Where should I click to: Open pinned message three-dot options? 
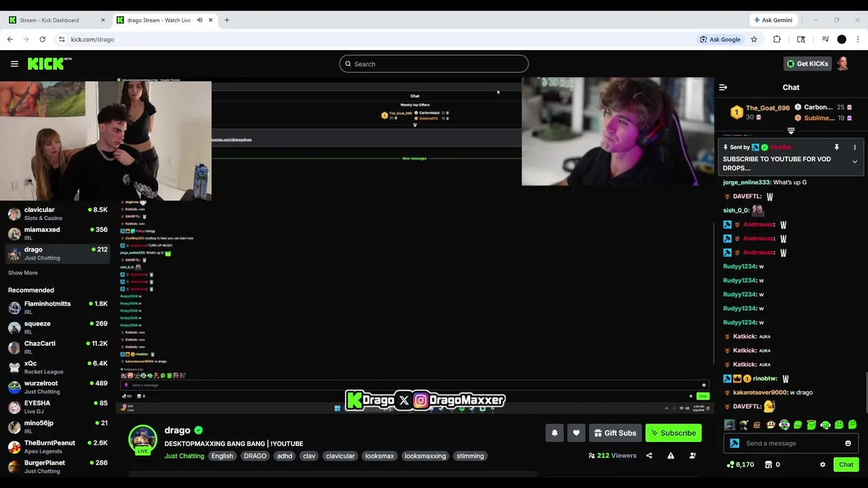(x=854, y=147)
